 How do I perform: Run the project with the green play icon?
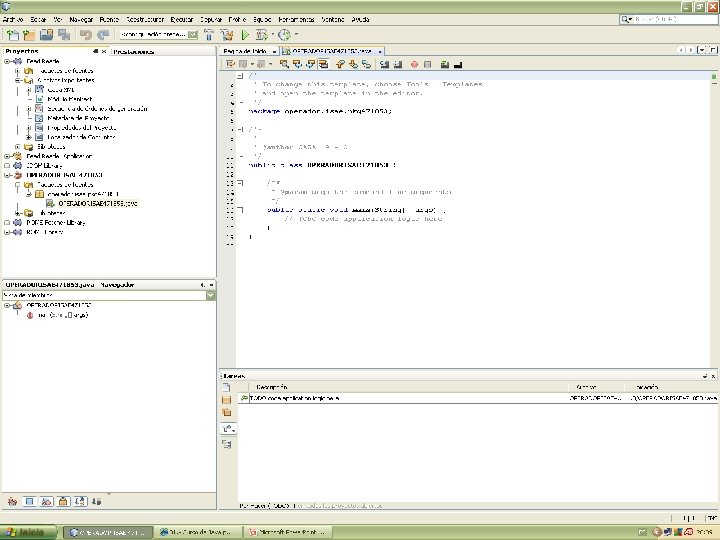[x=245, y=35]
